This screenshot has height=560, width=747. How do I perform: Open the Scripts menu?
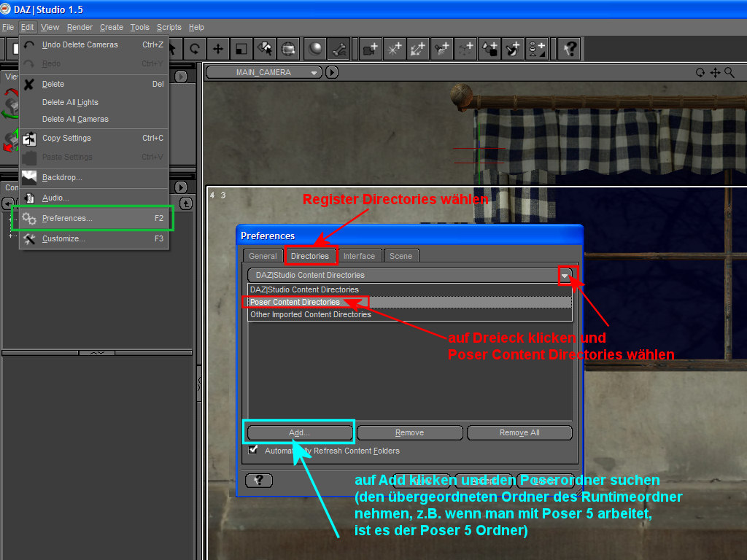tap(169, 27)
